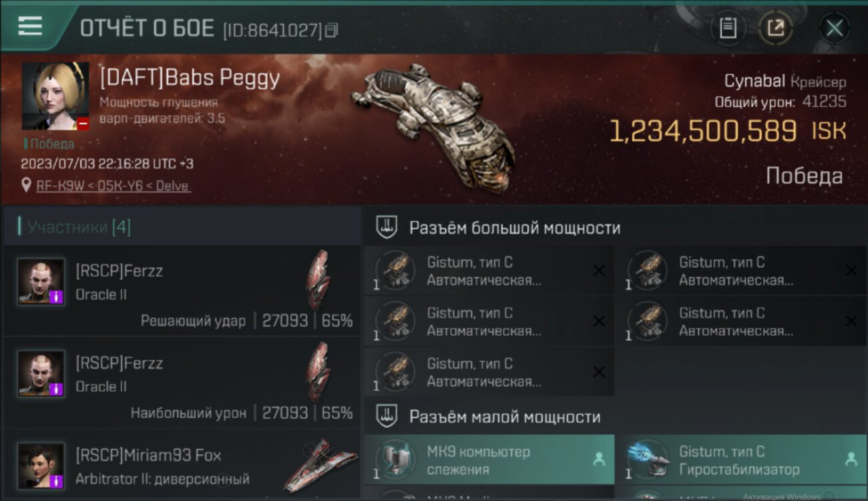
Task: Select the Gistum gyrostabilizer module
Action: pyautogui.click(x=742, y=460)
